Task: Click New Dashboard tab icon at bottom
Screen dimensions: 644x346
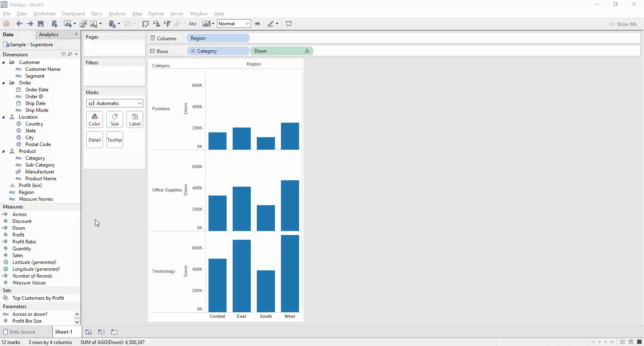Action: [101, 332]
